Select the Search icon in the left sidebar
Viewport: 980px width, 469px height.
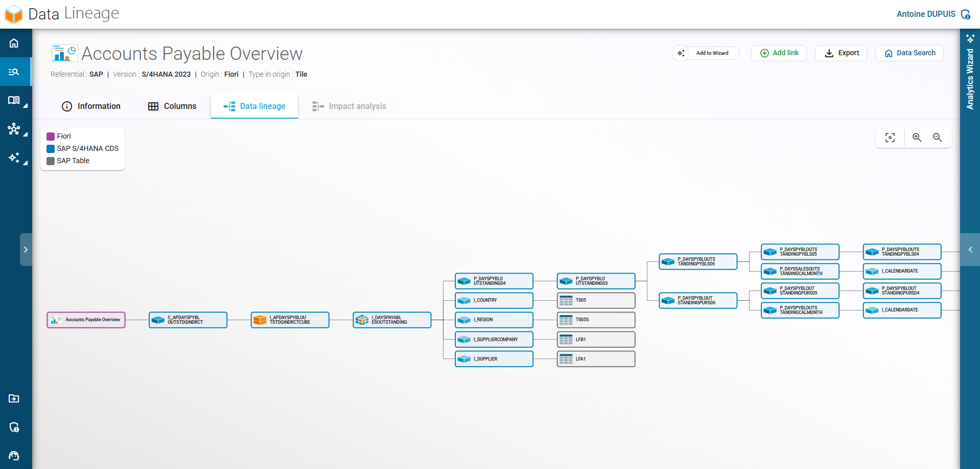point(13,72)
